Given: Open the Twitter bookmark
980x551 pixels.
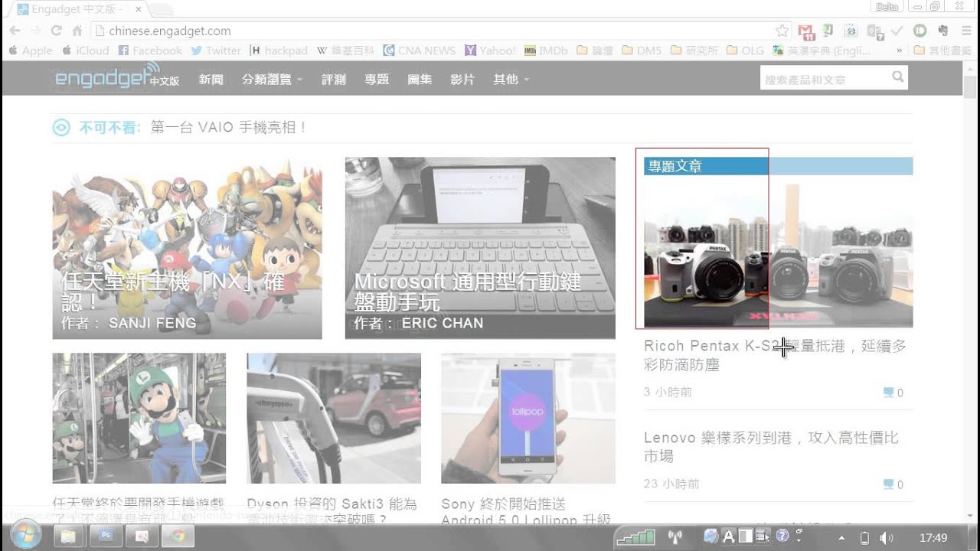Looking at the screenshot, I should click(216, 51).
